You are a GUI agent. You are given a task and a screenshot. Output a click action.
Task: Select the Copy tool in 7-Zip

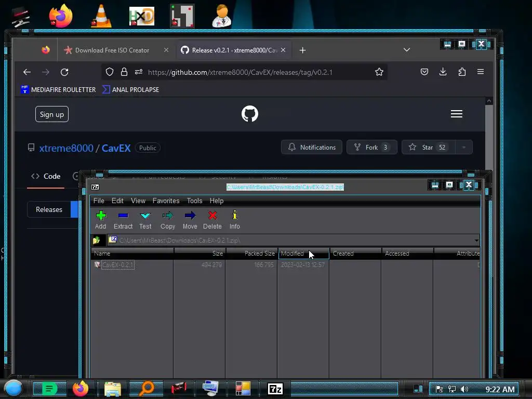pyautogui.click(x=168, y=220)
